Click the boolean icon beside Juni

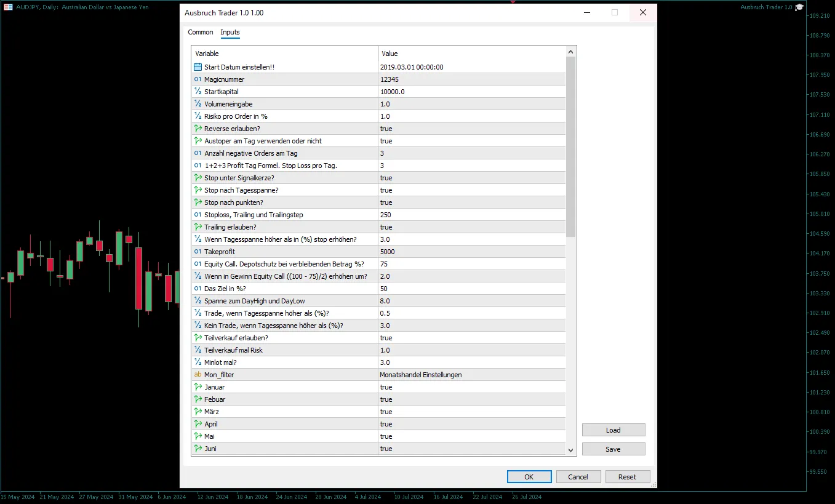coord(198,449)
